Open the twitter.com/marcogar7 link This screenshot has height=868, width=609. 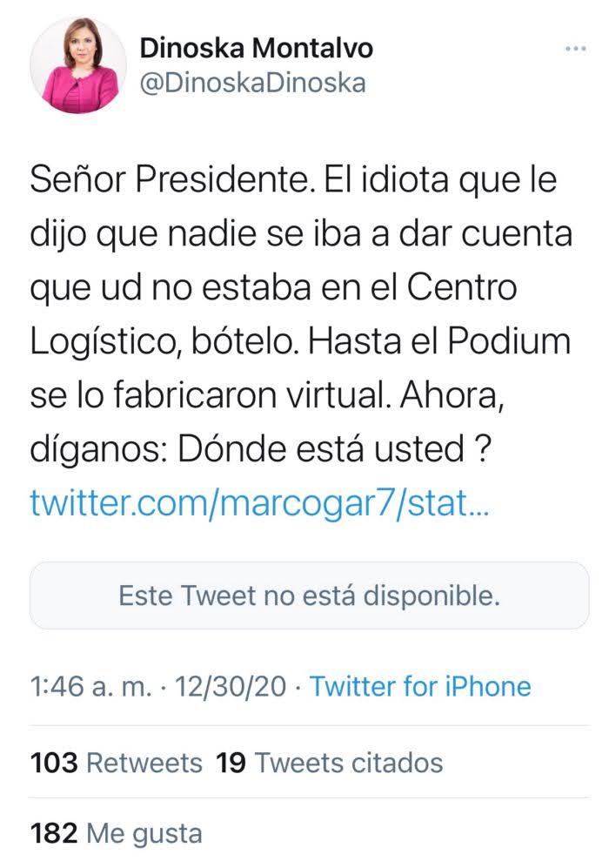259,504
